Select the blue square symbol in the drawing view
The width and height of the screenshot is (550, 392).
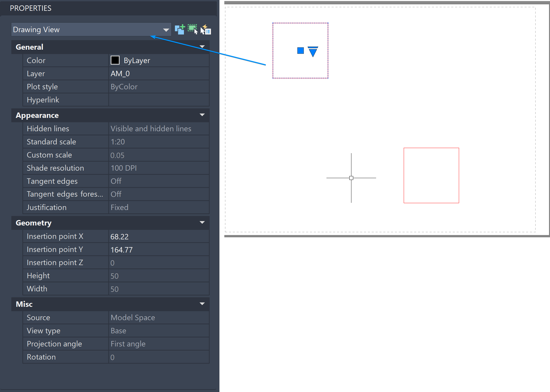[x=300, y=50]
